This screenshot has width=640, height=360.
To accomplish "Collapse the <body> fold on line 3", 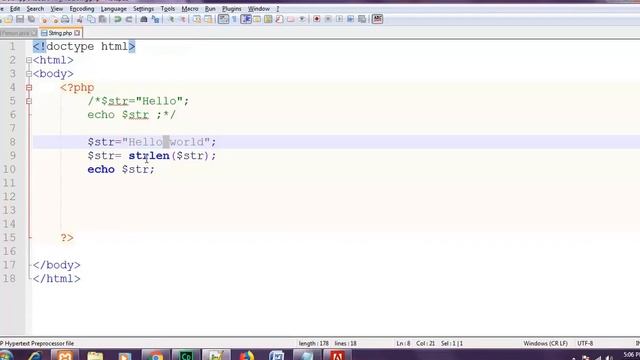I will tap(29, 74).
